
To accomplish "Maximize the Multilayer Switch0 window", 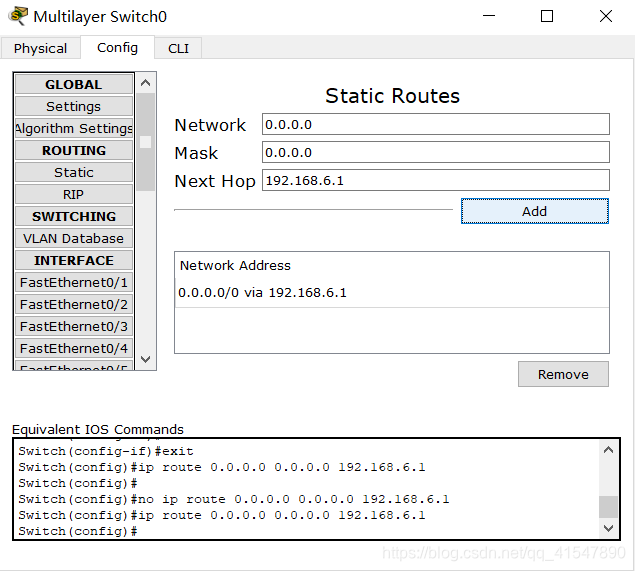I will (x=547, y=16).
